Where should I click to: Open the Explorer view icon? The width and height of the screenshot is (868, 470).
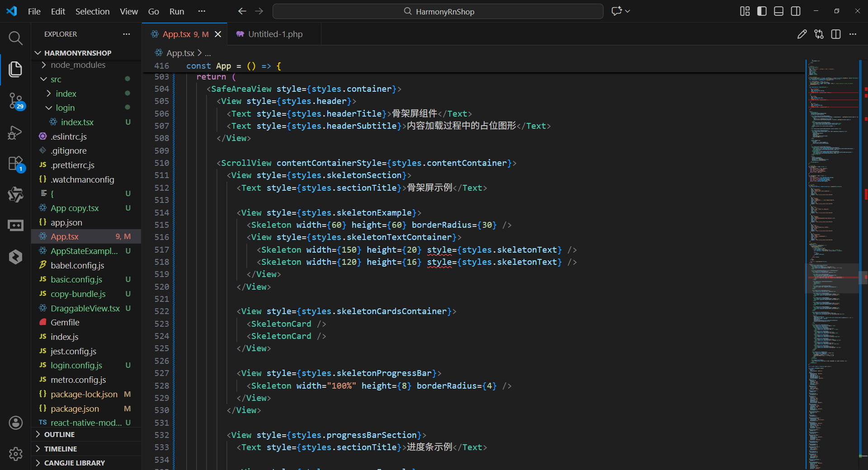point(15,69)
